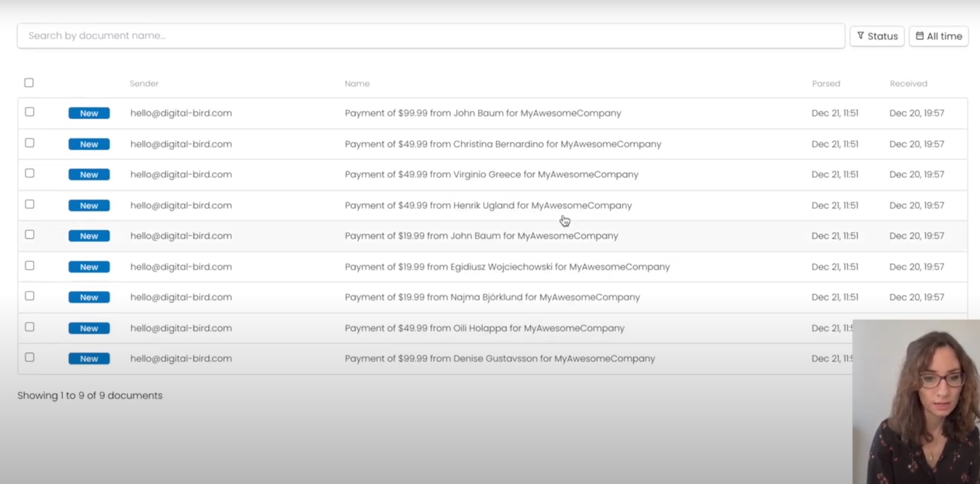This screenshot has width=980, height=484.
Task: Click the presenter webcam video thumbnail
Action: coord(916,402)
